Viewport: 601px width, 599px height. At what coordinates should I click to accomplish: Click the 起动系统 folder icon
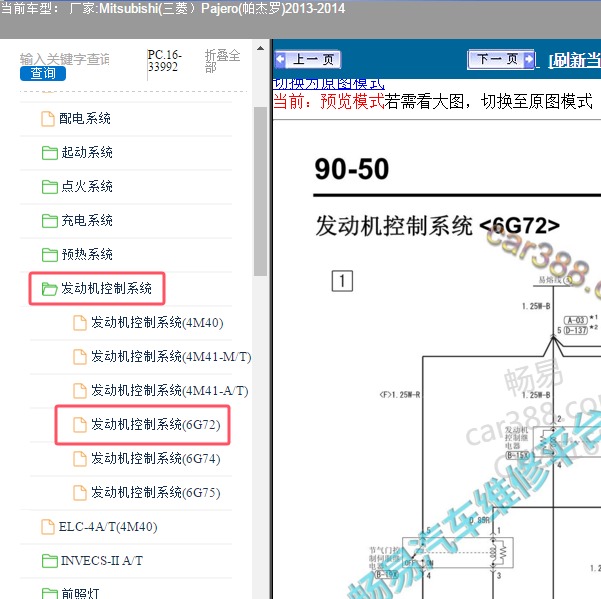pyautogui.click(x=49, y=153)
